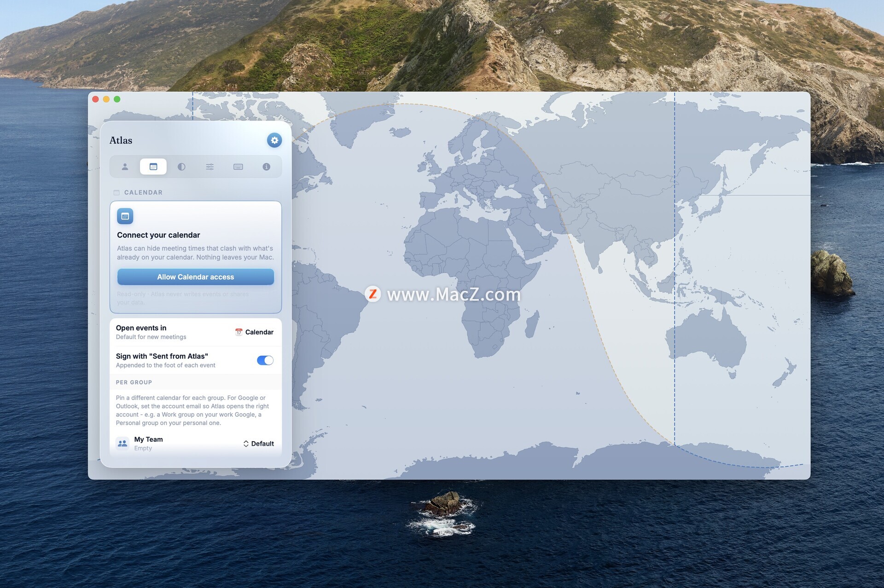Open the Open events in Calendar dropdown
Image resolution: width=884 pixels, height=588 pixels.
[x=254, y=332]
